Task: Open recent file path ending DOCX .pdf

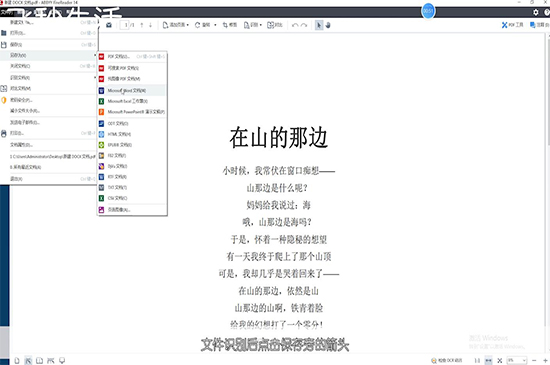Action: (49, 156)
